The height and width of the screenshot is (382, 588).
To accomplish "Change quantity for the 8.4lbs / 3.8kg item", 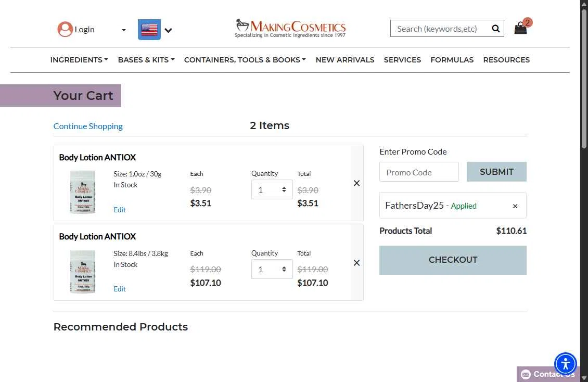I will (272, 269).
